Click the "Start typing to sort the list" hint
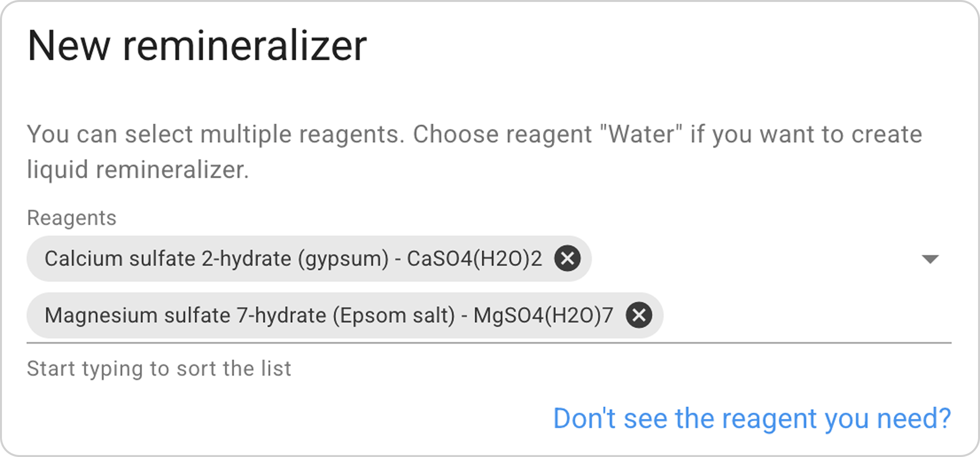The image size is (980, 457). pos(159,368)
